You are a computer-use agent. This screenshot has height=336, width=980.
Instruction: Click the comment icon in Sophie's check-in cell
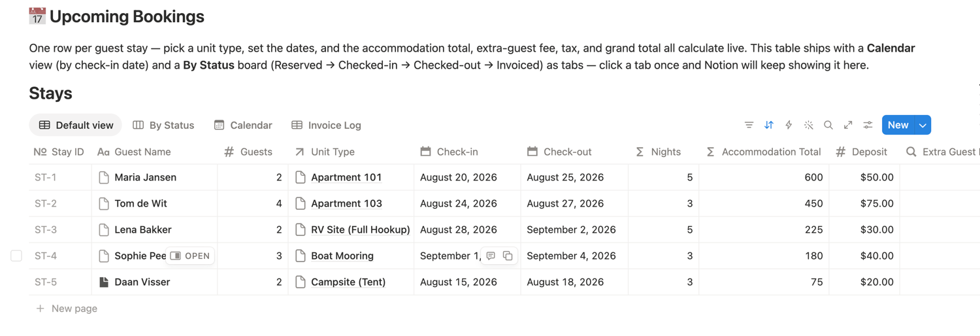coord(491,256)
